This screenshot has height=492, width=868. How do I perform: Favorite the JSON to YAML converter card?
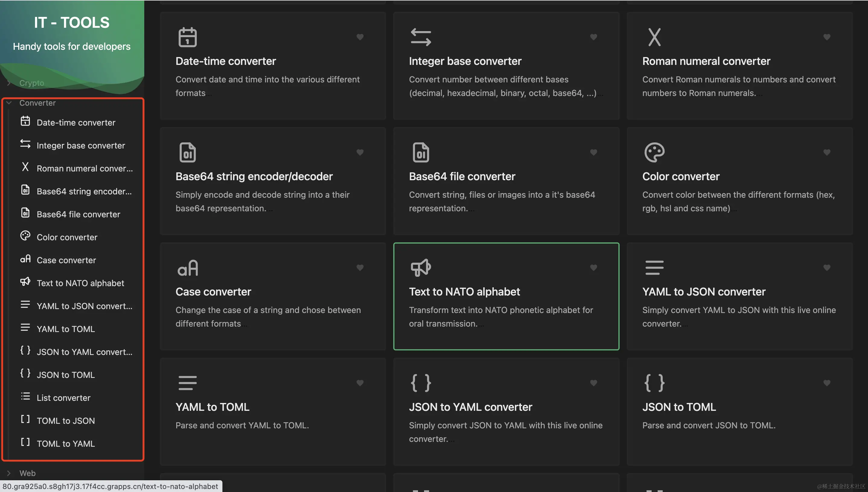[x=594, y=383]
